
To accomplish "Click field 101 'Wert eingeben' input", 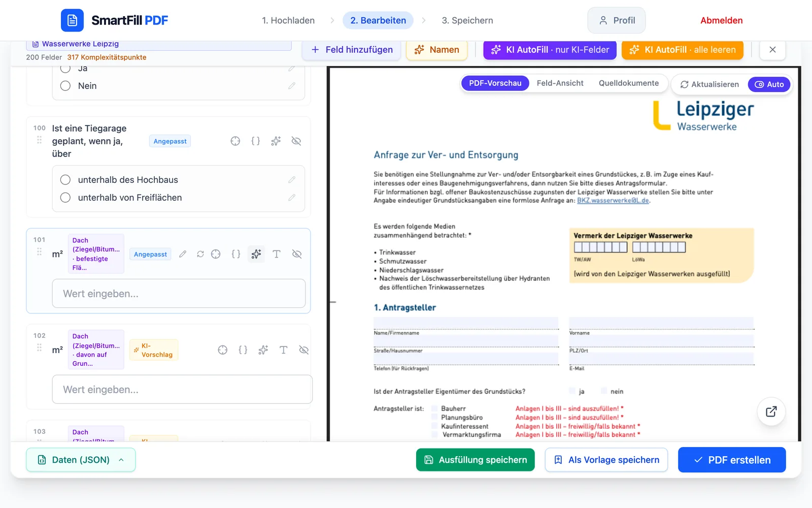I will pos(179,294).
